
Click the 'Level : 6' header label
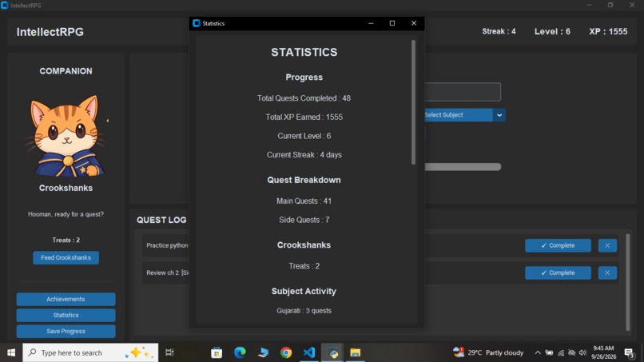(x=552, y=32)
